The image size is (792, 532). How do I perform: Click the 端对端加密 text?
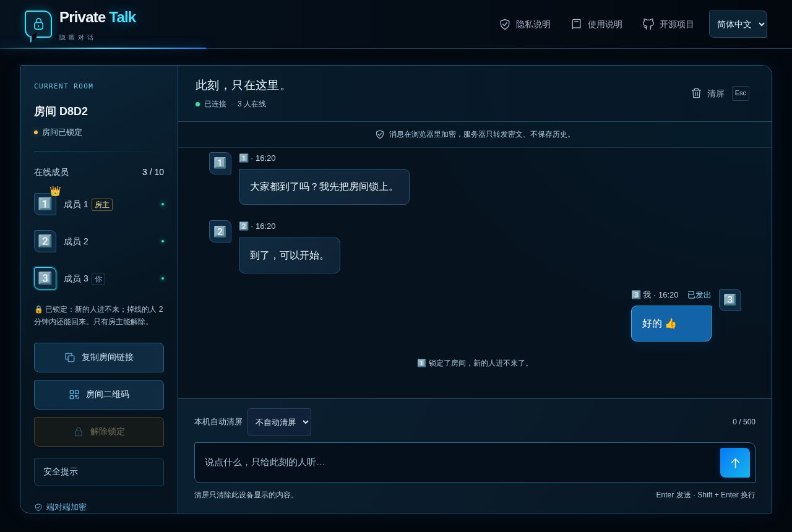[x=66, y=507]
